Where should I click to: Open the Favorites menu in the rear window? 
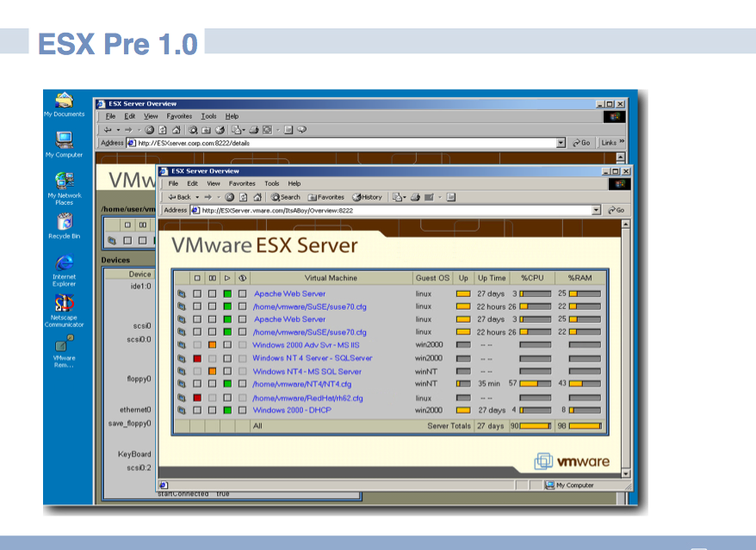[179, 116]
